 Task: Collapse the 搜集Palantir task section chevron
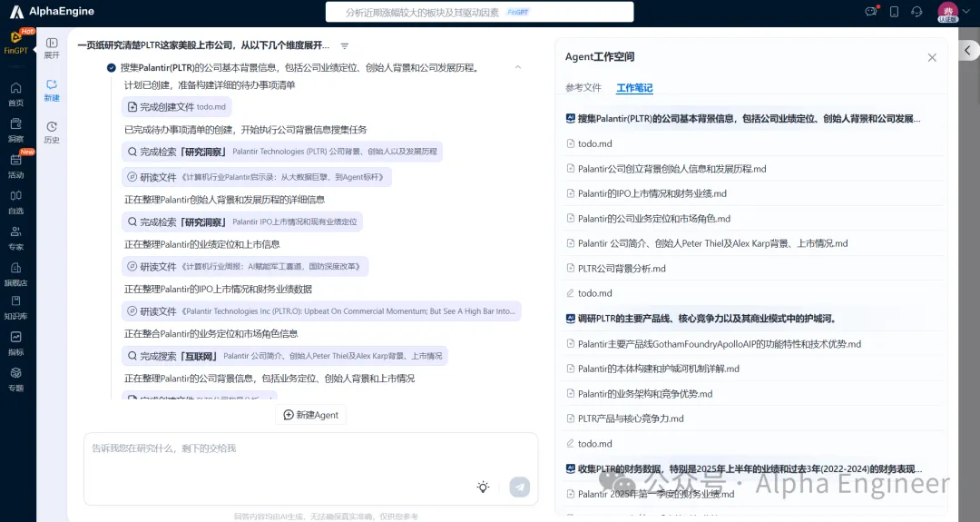click(x=518, y=67)
